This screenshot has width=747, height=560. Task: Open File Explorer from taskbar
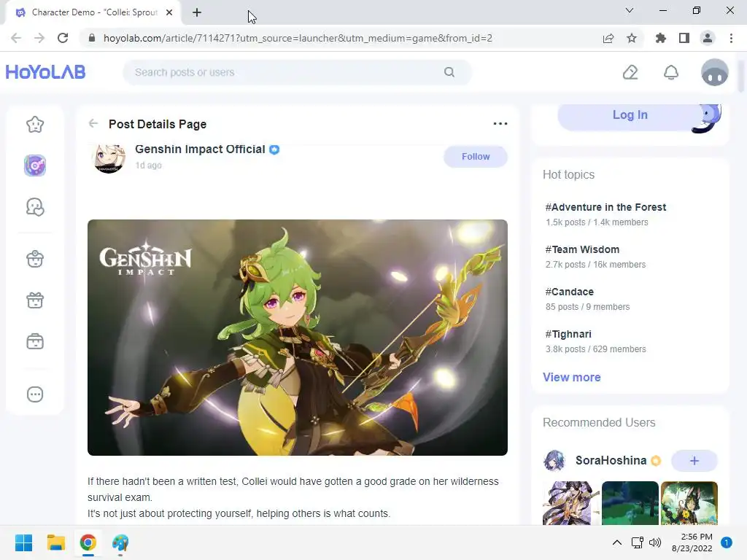[x=55, y=542]
